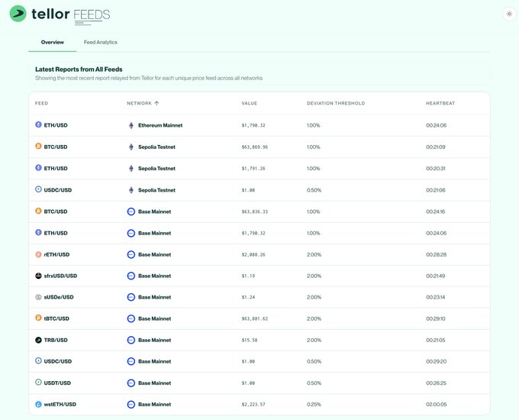Click the Sepolia icon in the 00:21:06 row
This screenshot has width=519, height=420.
(131, 190)
